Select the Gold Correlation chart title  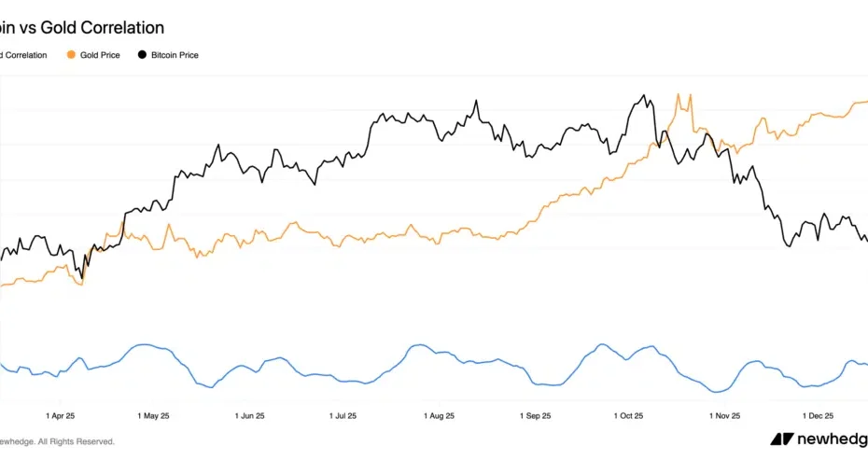coord(82,28)
